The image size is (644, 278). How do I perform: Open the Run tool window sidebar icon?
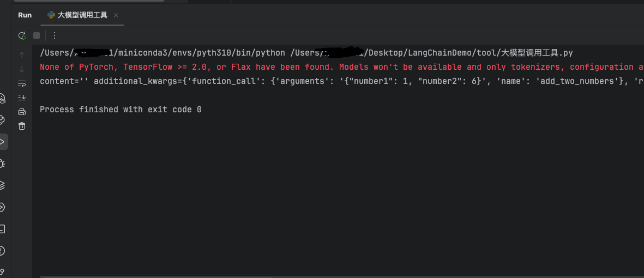[x=3, y=142]
